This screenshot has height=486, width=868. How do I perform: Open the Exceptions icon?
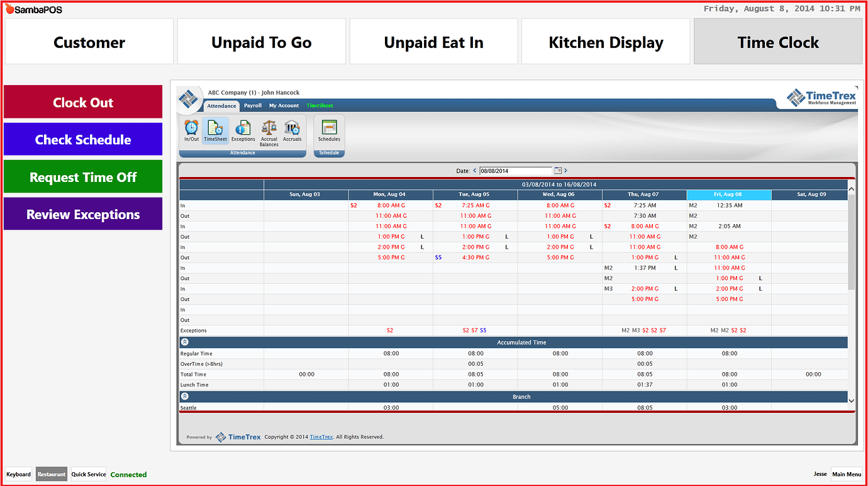[x=243, y=130]
